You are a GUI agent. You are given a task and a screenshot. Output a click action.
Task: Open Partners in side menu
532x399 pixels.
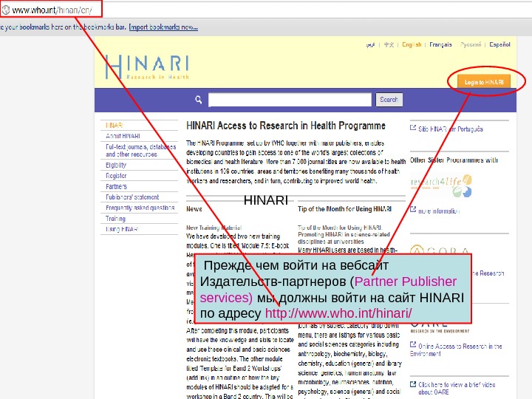pos(116,187)
